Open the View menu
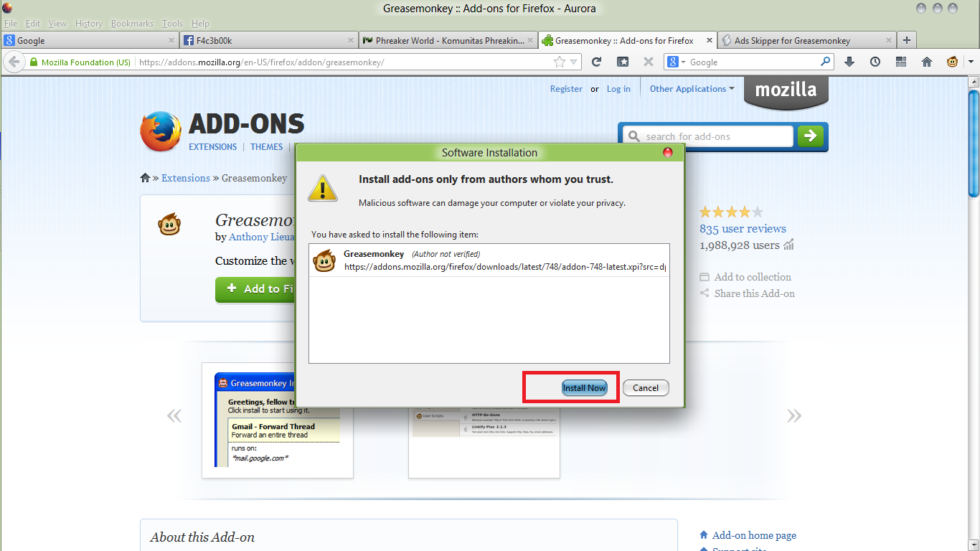 pyautogui.click(x=57, y=24)
